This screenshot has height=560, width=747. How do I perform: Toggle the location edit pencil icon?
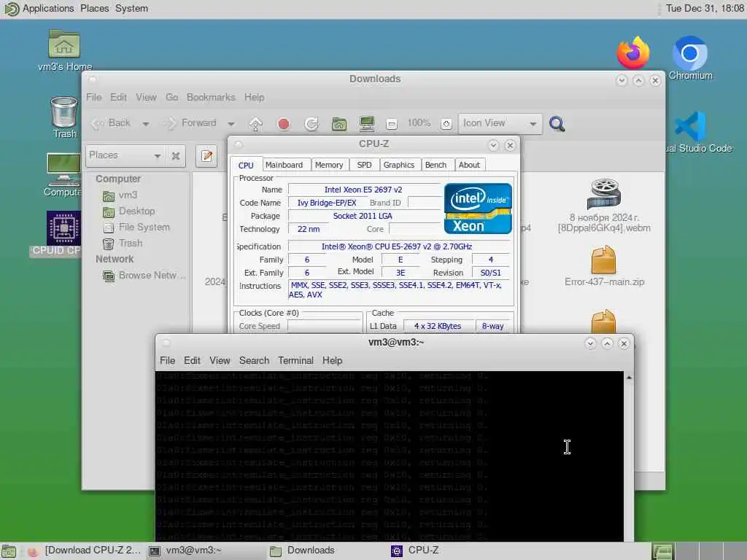coord(206,156)
